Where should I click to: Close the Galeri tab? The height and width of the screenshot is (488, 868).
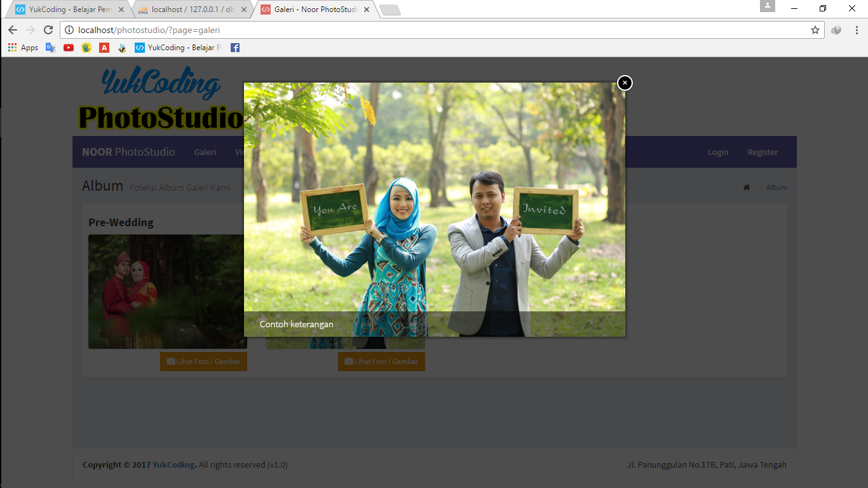pos(367,10)
